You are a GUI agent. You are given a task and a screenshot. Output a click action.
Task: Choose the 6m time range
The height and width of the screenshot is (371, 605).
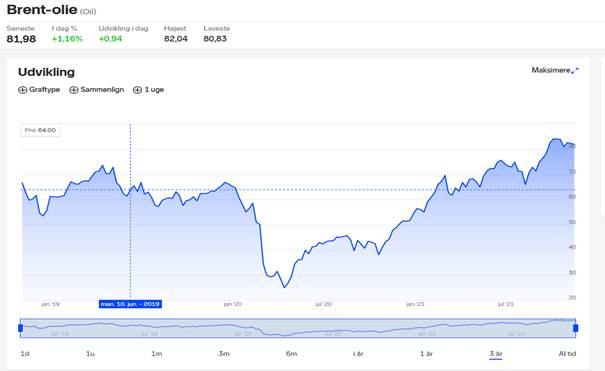(x=291, y=354)
